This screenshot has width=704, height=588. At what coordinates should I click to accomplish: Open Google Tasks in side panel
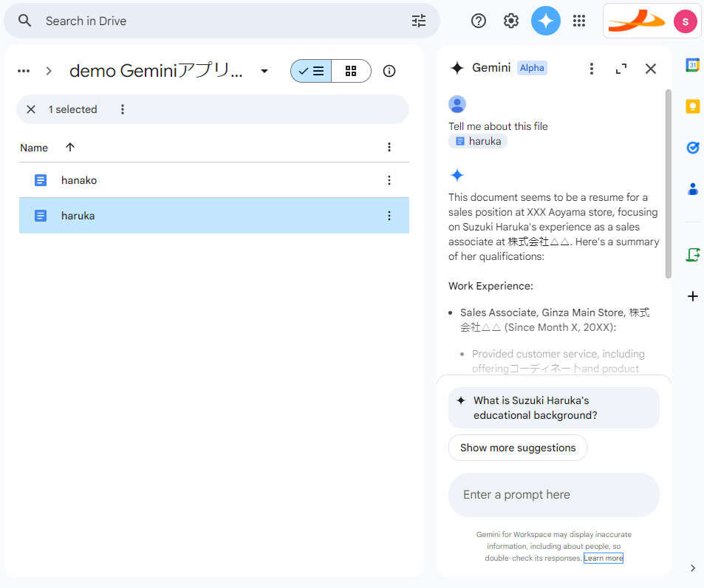pyautogui.click(x=692, y=148)
